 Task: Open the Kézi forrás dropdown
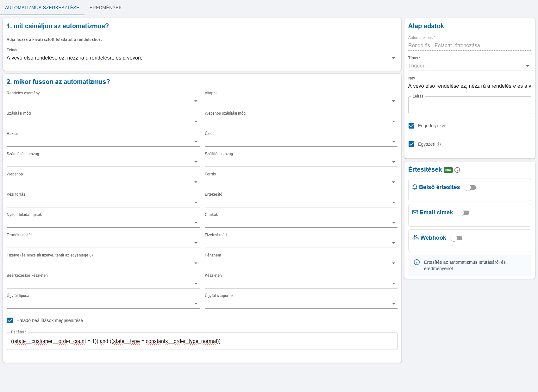103,202
